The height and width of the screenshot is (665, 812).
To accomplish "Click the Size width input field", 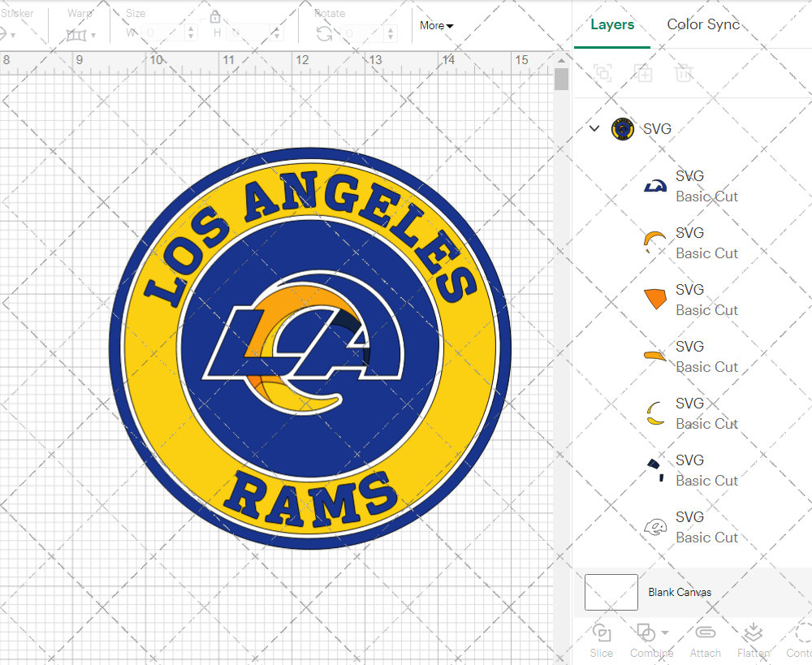I will [162, 33].
